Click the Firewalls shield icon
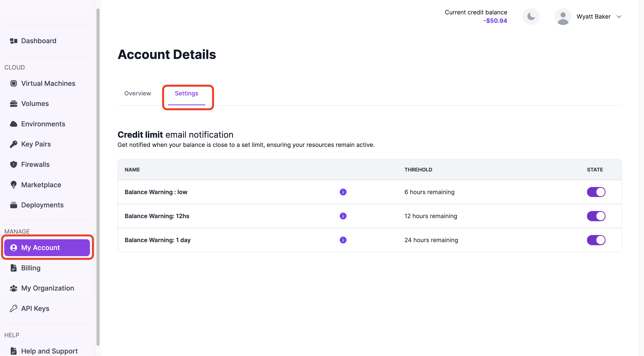This screenshot has width=644, height=356. pos(13,164)
